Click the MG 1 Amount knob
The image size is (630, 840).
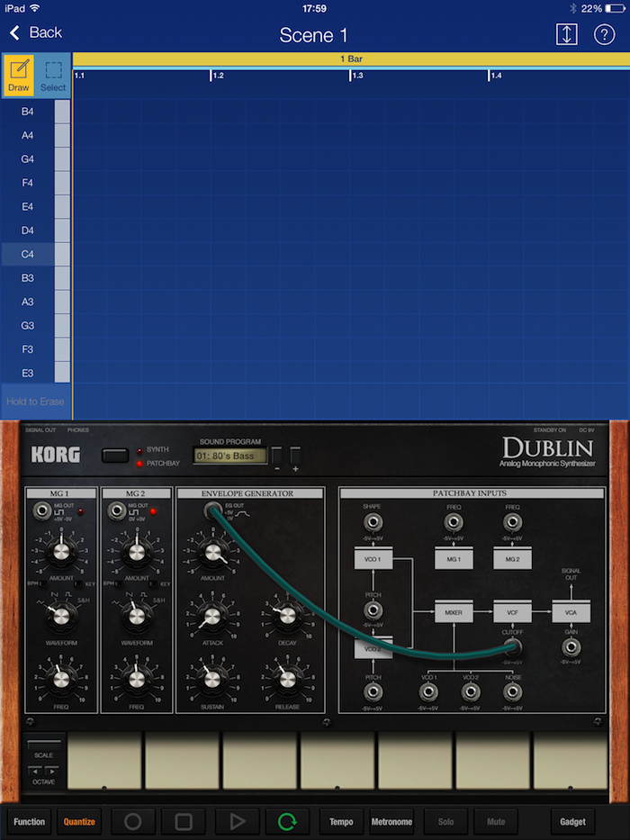[x=61, y=552]
